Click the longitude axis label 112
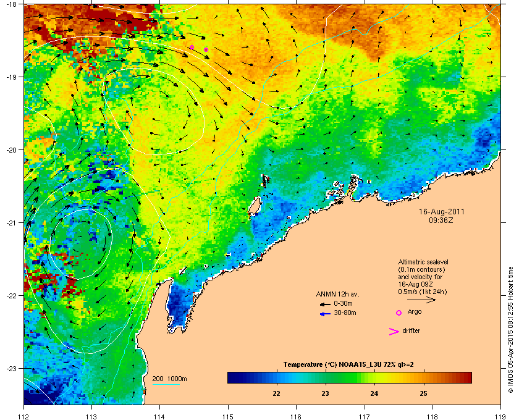Viewport: 519px width, 420px height. (24, 416)
